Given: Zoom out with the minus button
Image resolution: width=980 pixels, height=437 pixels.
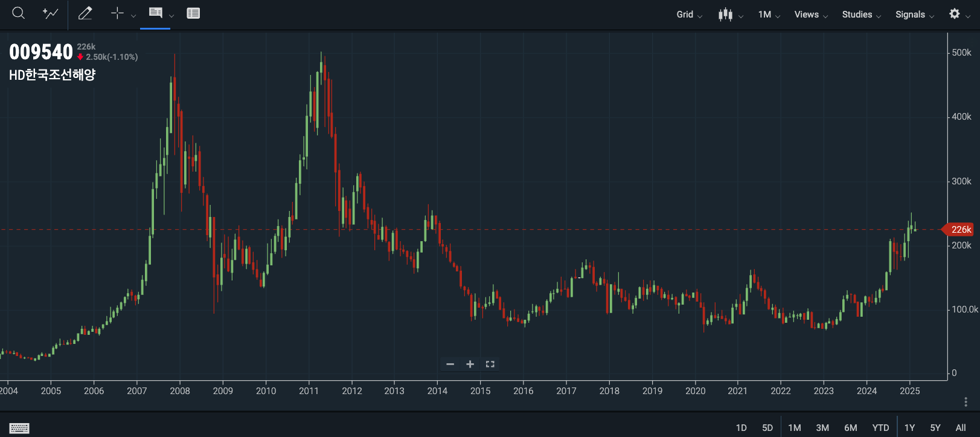Looking at the screenshot, I should click(x=450, y=364).
